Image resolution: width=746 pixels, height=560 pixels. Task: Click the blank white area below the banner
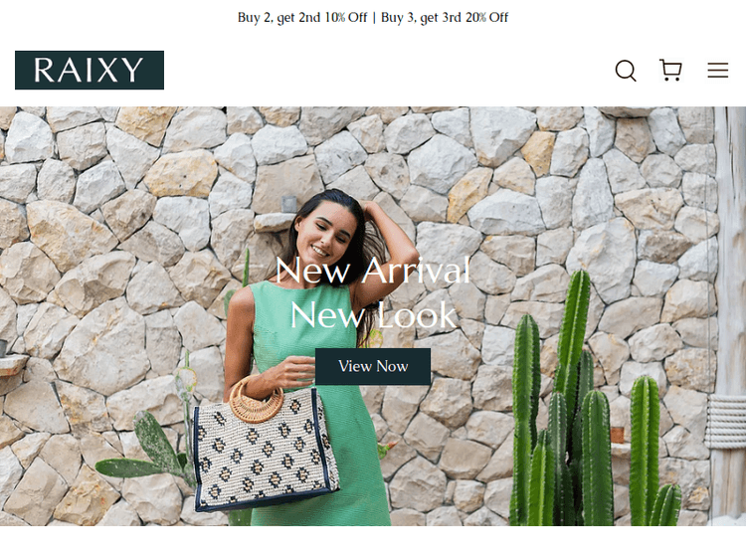(x=373, y=543)
